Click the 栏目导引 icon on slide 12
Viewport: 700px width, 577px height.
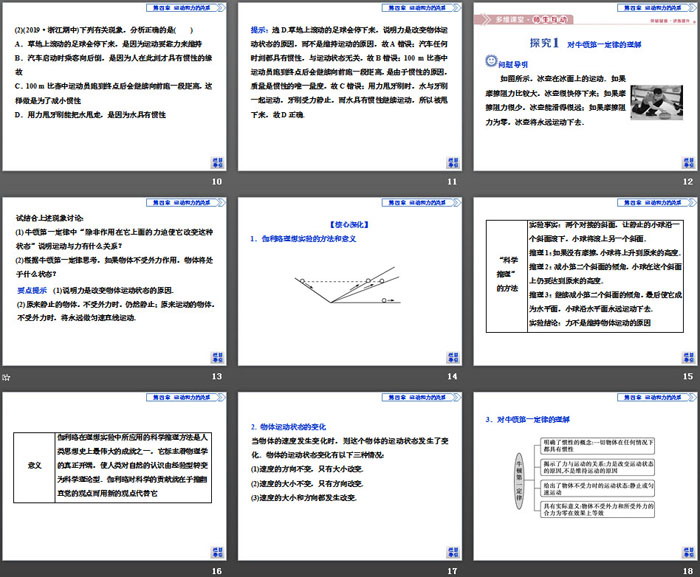coord(688,163)
